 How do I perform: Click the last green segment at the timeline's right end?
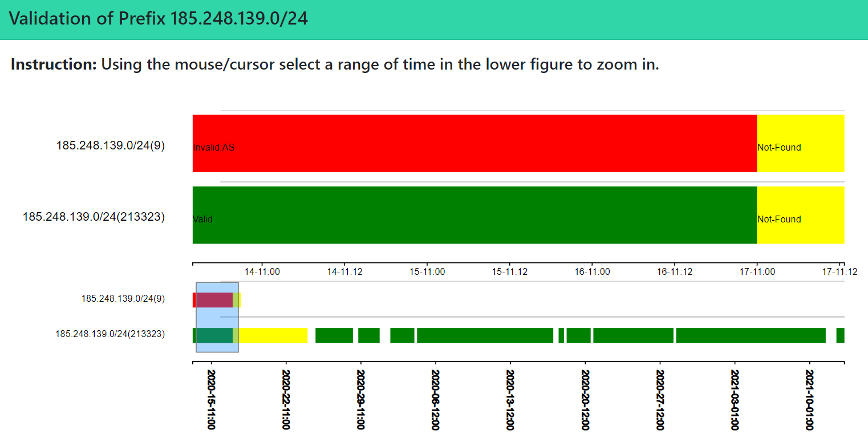point(841,335)
